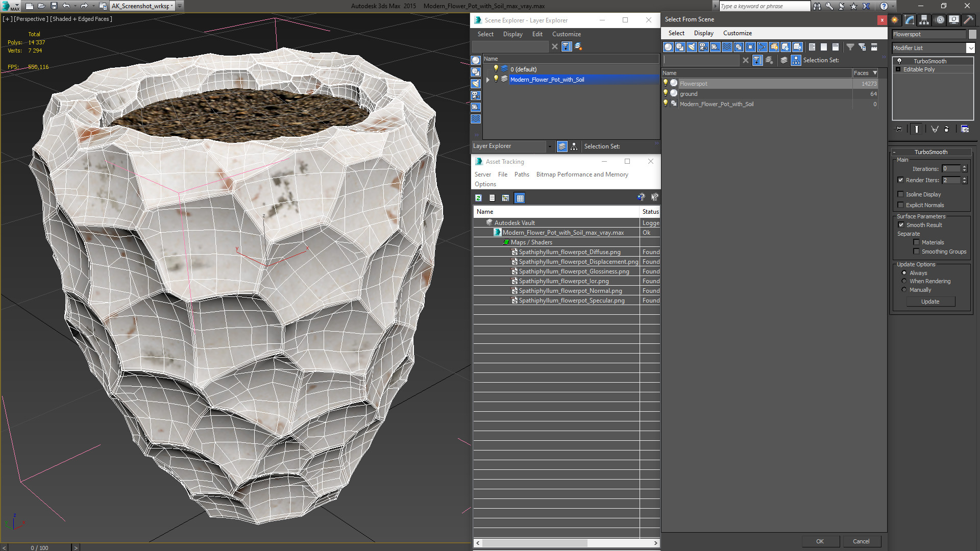Open Paths menu in Asset Tracking
Viewport: 980px width, 551px height.
522,174
